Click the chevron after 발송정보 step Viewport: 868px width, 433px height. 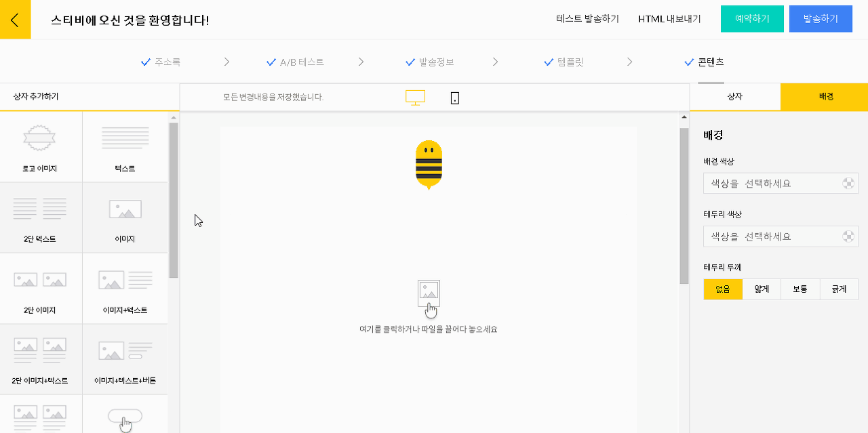(x=495, y=62)
